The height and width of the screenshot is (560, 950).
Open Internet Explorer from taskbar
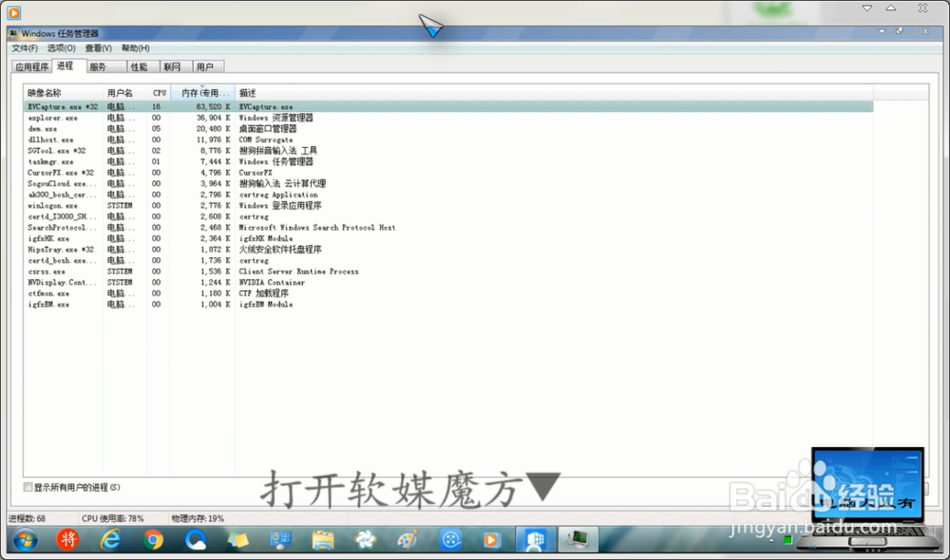[x=110, y=539]
